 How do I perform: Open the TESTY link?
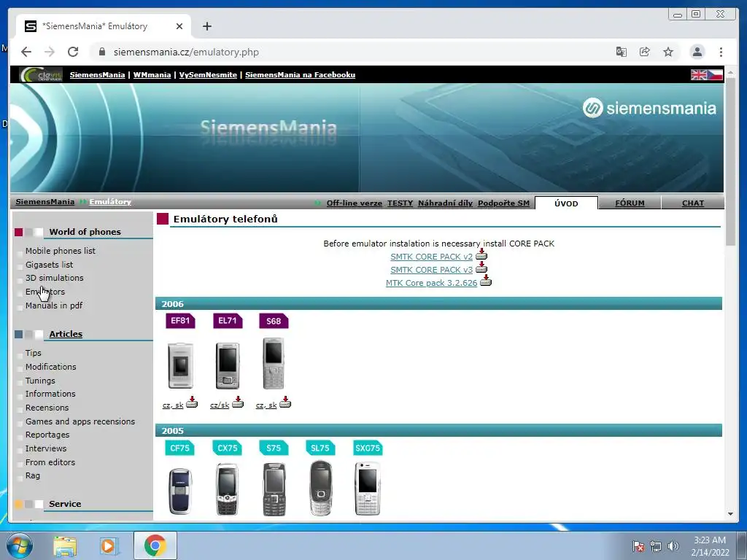click(x=400, y=203)
